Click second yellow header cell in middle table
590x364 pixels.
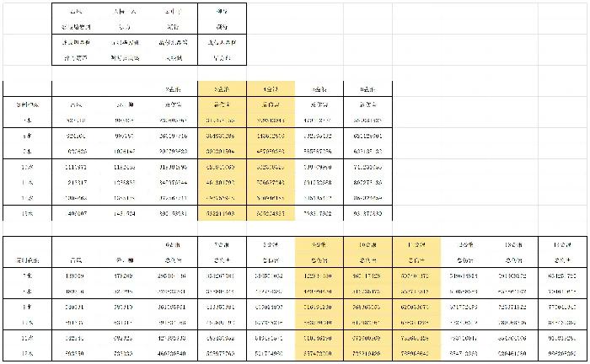[271, 88]
